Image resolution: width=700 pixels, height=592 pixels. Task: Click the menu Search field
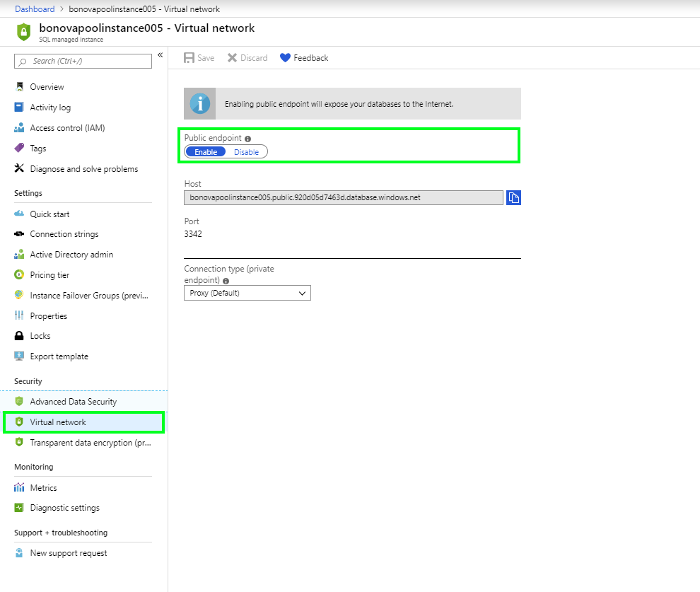(83, 61)
